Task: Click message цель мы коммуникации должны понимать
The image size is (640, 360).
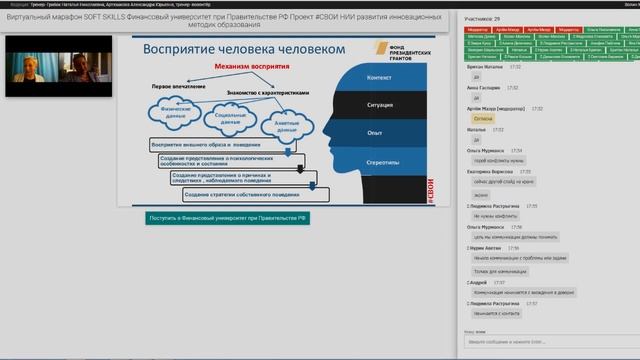Action: pyautogui.click(x=515, y=237)
